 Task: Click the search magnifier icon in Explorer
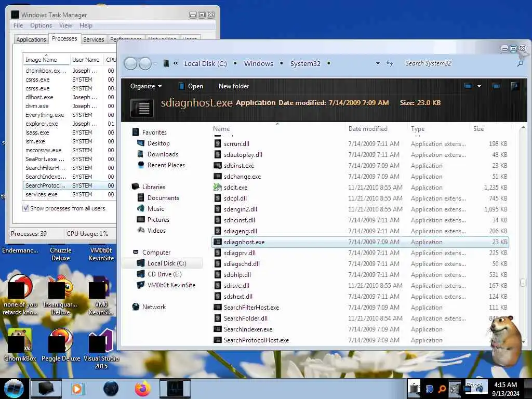(520, 63)
